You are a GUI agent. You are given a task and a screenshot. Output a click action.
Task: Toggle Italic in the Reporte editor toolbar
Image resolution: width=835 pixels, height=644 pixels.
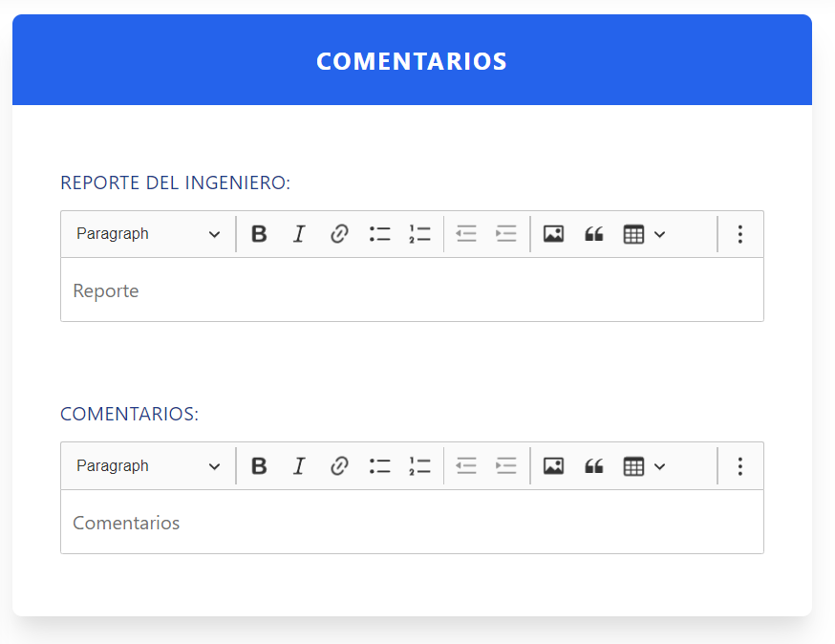(x=299, y=234)
